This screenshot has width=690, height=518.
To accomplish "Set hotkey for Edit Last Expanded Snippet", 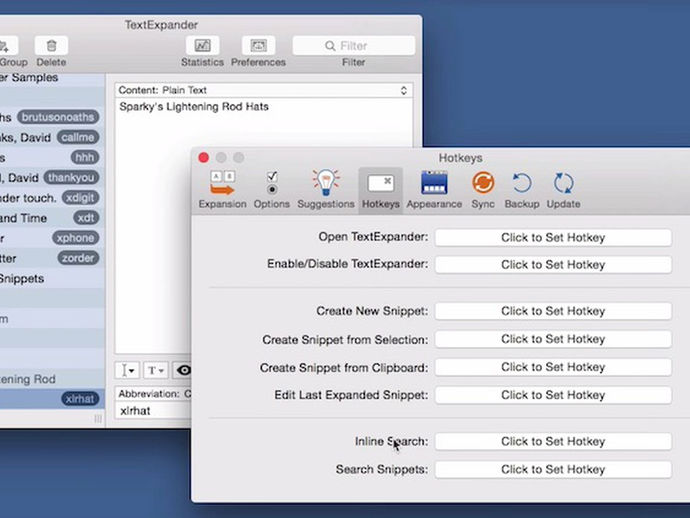I will 553,395.
